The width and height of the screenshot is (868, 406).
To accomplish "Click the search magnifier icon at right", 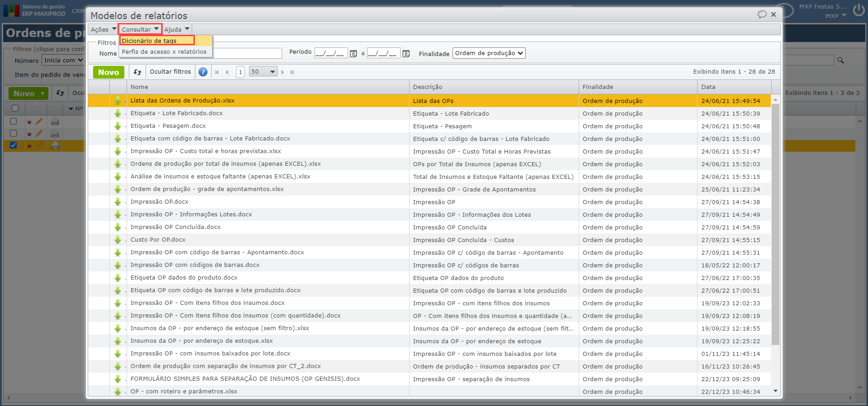I will (x=840, y=60).
